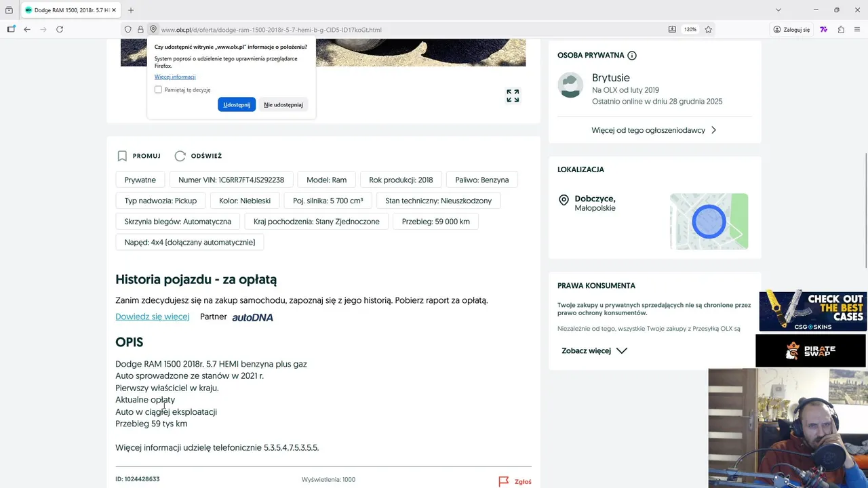
Task: Open the CSGO Skins best cases banner
Action: coord(812,310)
